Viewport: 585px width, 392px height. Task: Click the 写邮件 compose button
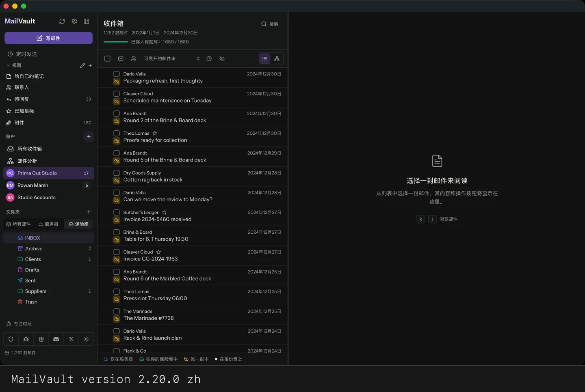click(x=48, y=38)
